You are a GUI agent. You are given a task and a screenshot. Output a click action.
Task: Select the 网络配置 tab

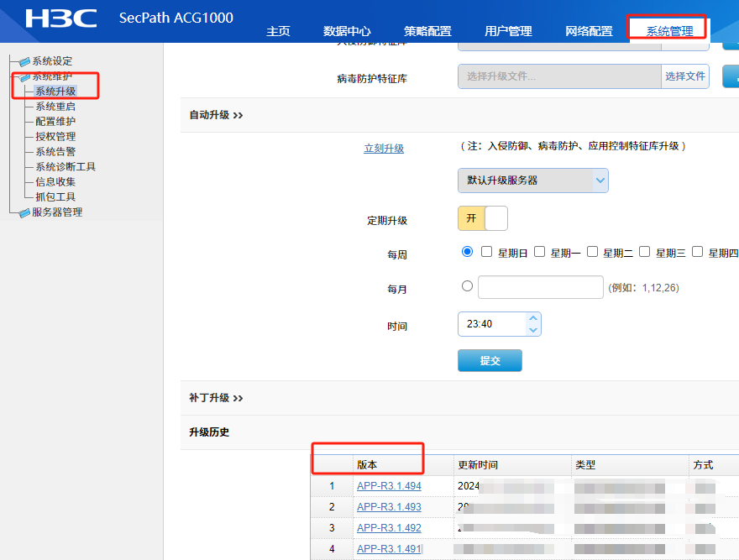point(590,31)
